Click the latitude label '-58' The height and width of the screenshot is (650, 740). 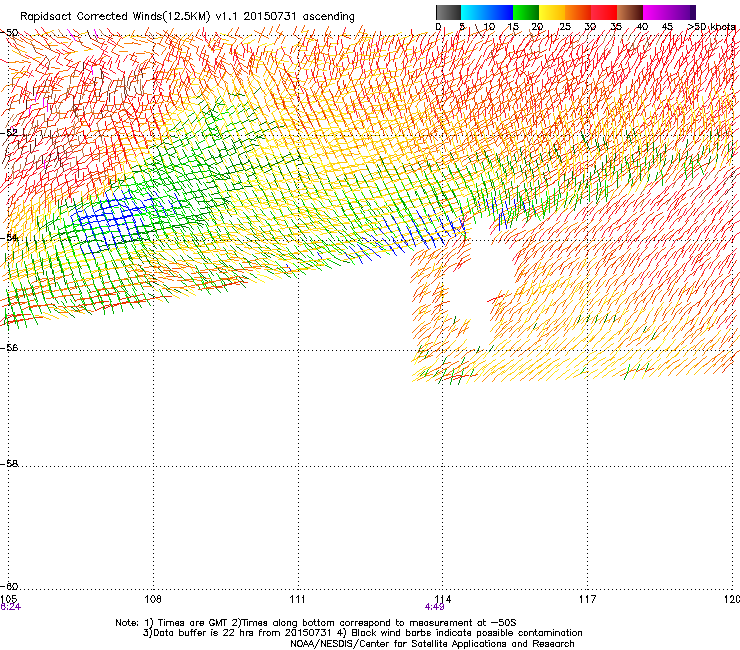tap(10, 464)
